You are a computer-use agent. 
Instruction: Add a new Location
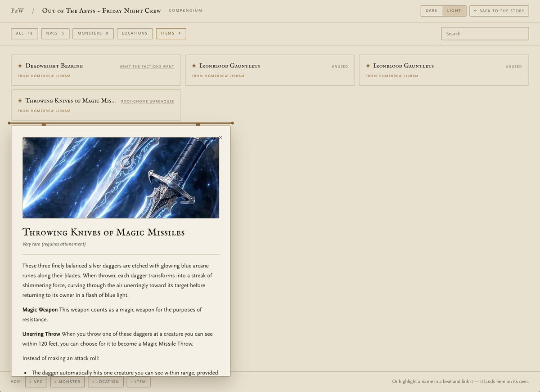click(x=106, y=382)
